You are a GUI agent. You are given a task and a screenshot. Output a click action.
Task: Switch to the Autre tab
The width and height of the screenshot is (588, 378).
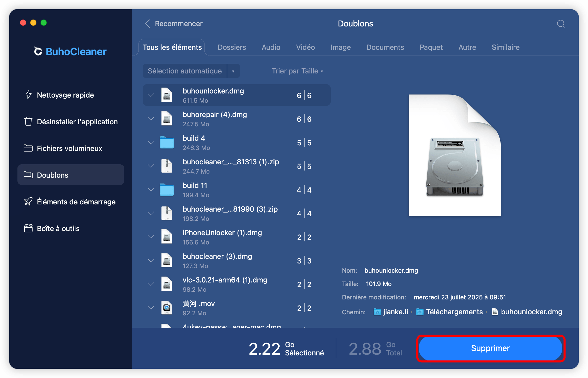(467, 47)
